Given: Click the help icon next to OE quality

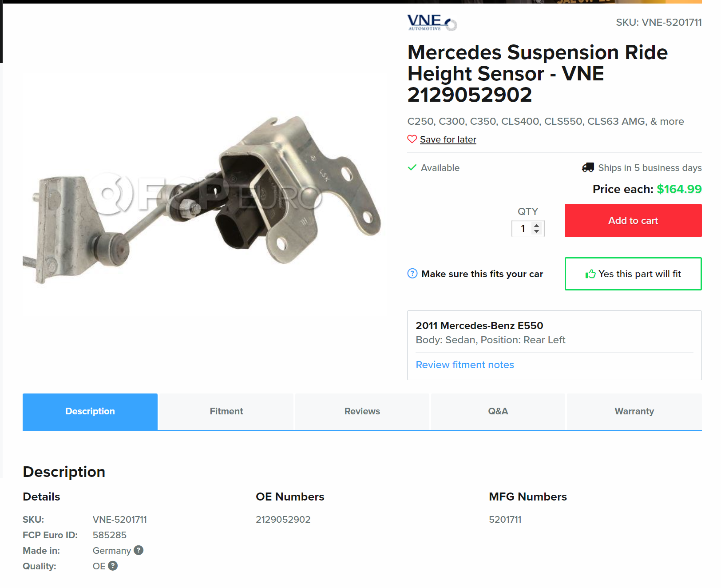Looking at the screenshot, I should (x=113, y=566).
